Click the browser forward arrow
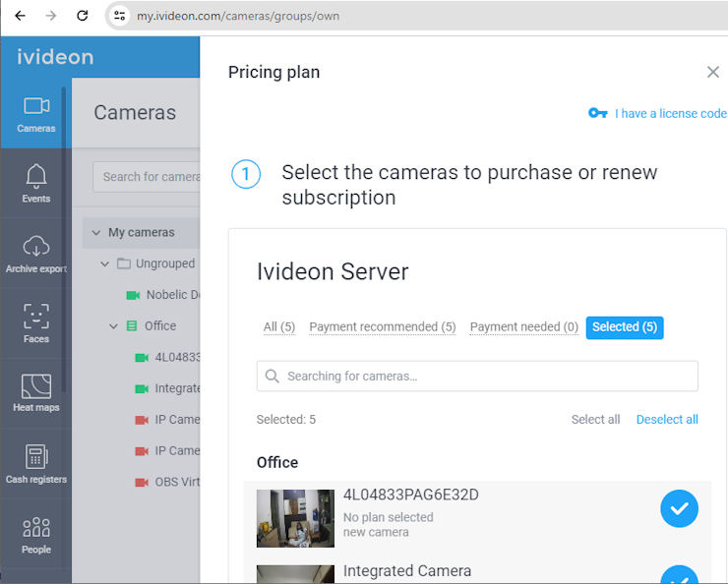The width and height of the screenshot is (728, 584). click(x=51, y=16)
